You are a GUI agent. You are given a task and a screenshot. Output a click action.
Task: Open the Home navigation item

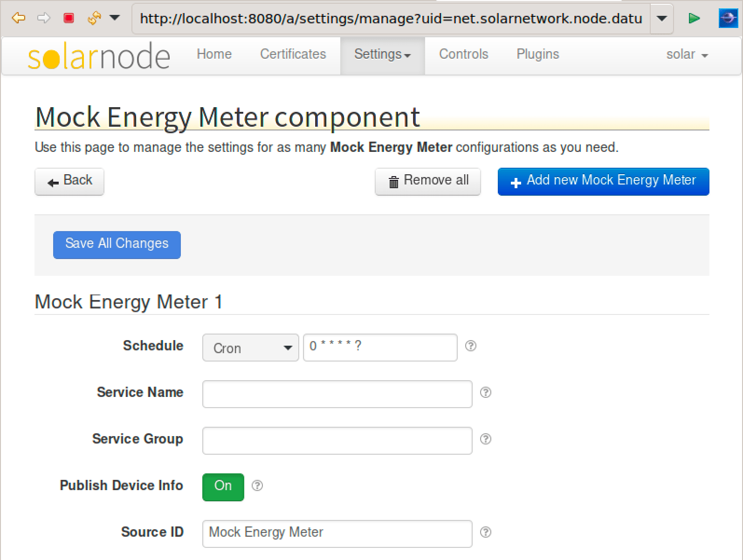point(214,55)
